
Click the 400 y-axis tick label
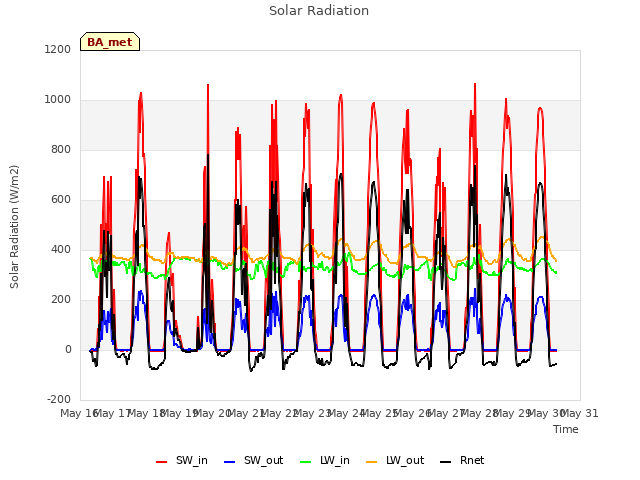click(61, 249)
